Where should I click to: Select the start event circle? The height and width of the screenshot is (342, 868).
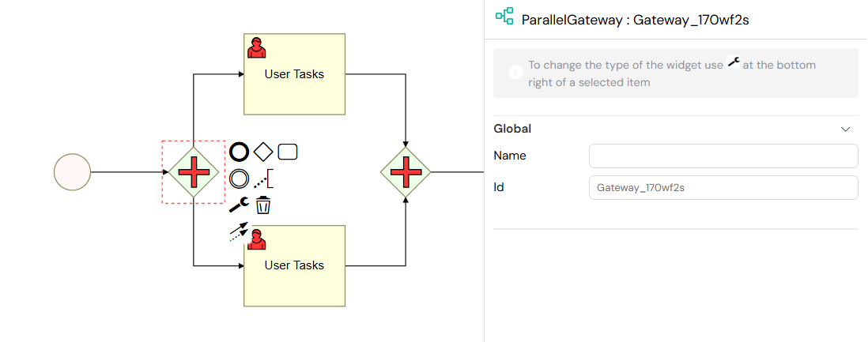pos(72,172)
